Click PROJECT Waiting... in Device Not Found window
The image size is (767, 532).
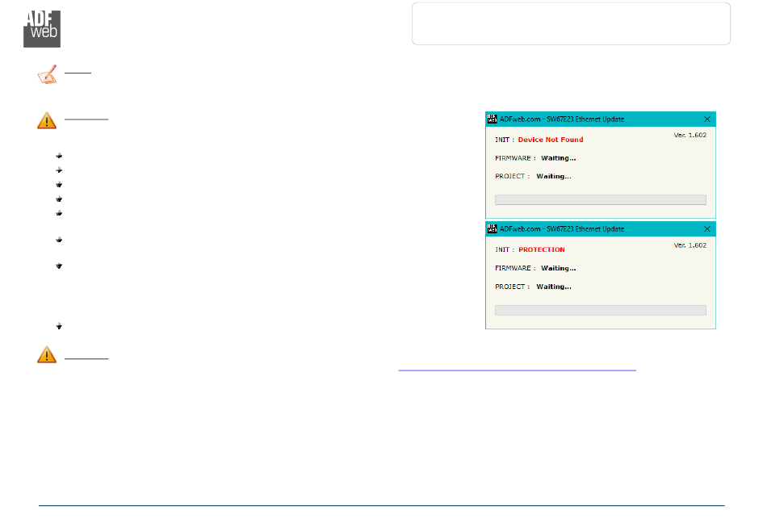(533, 176)
